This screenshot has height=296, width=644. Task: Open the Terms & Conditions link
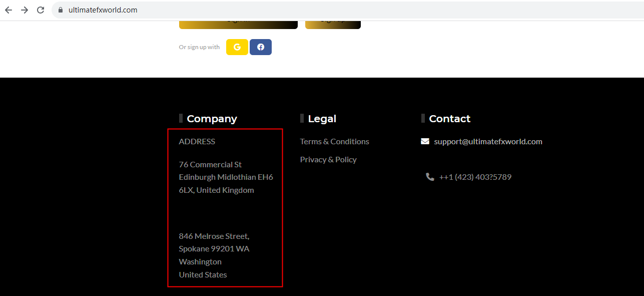334,142
